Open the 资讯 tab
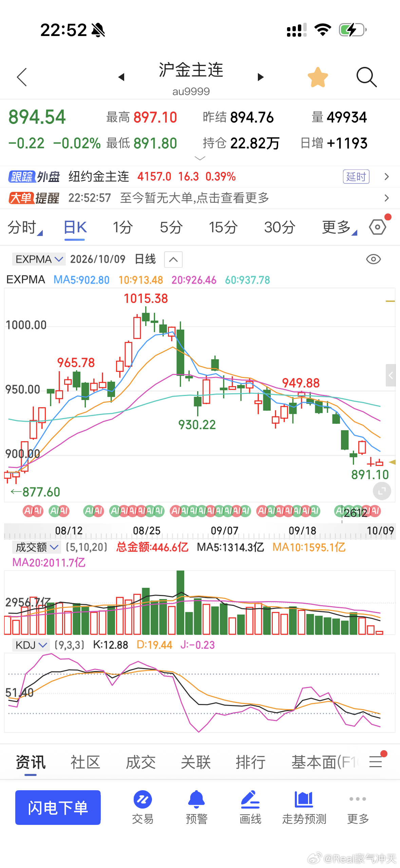Viewport: 400px width, 868px height. (31, 762)
